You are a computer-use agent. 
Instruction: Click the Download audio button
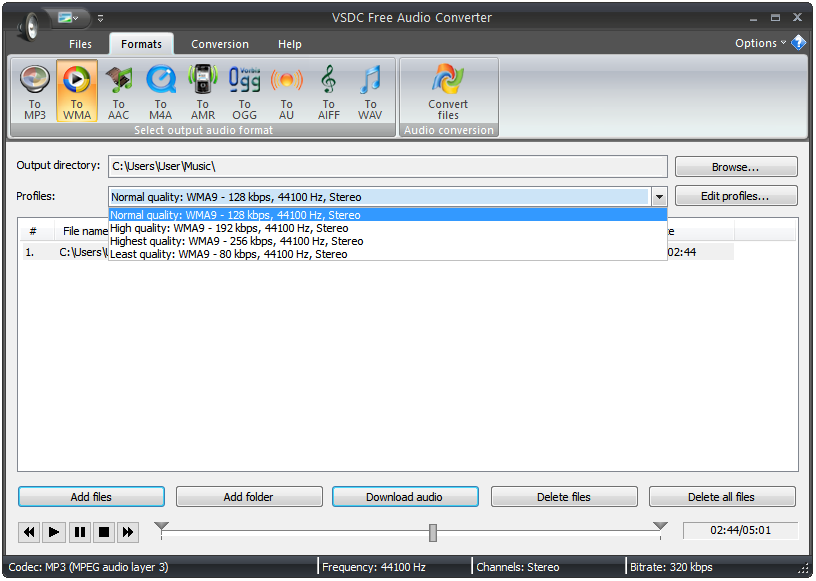405,497
